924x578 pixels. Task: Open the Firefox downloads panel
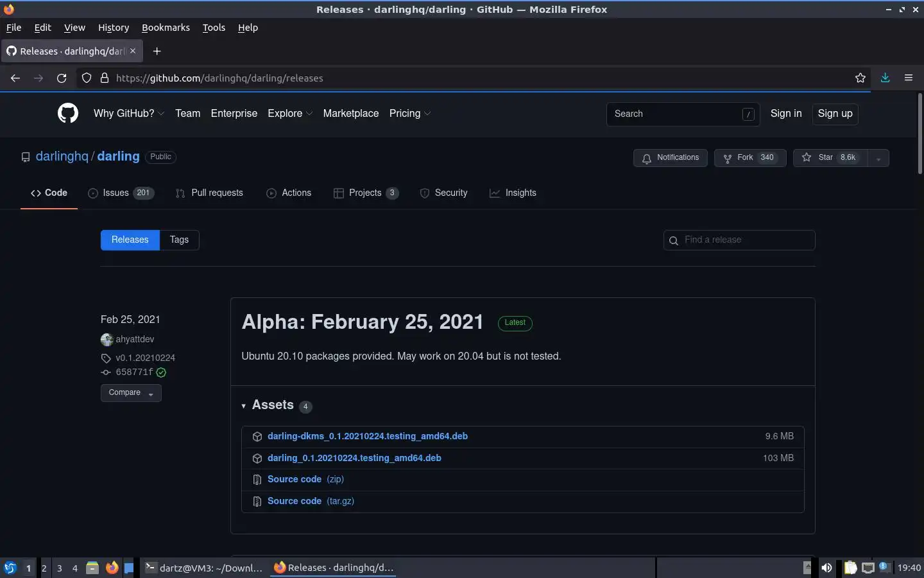(x=885, y=78)
